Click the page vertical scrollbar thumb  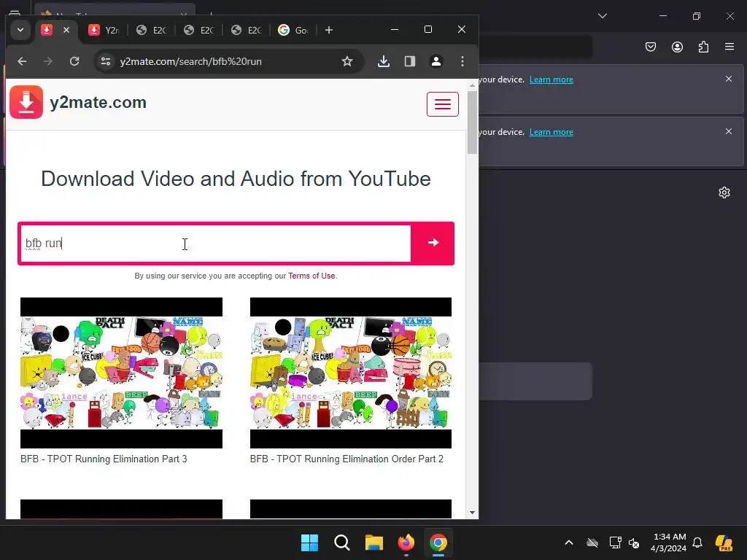(472, 122)
